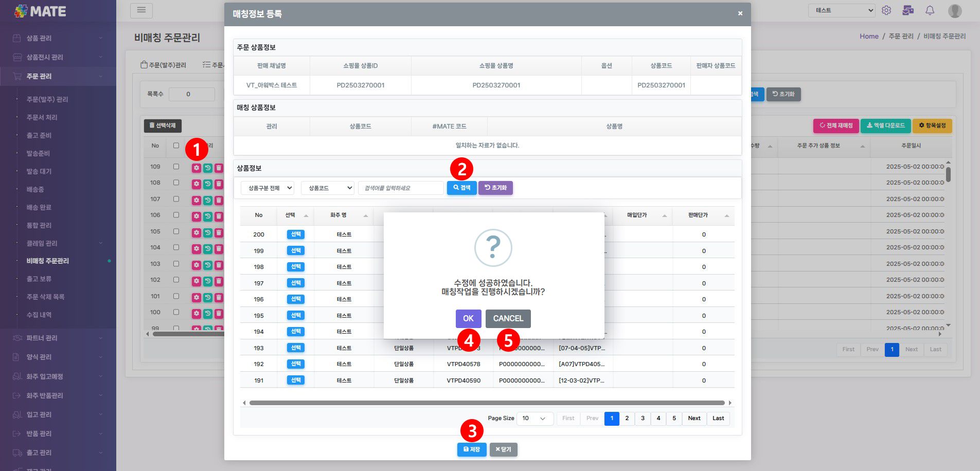Click the 파트너 관리 sidebar icon

(17, 338)
